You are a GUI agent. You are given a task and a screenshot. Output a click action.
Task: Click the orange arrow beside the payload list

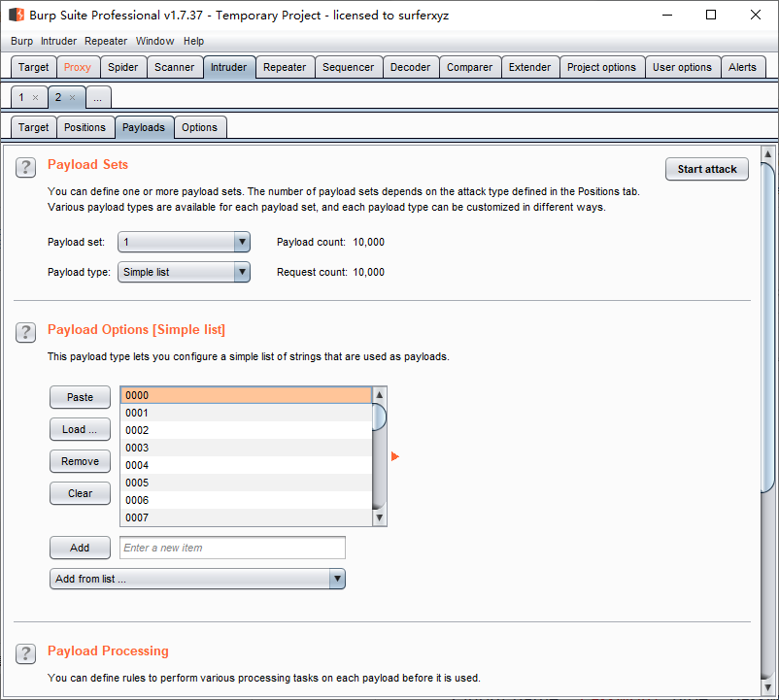coord(395,456)
